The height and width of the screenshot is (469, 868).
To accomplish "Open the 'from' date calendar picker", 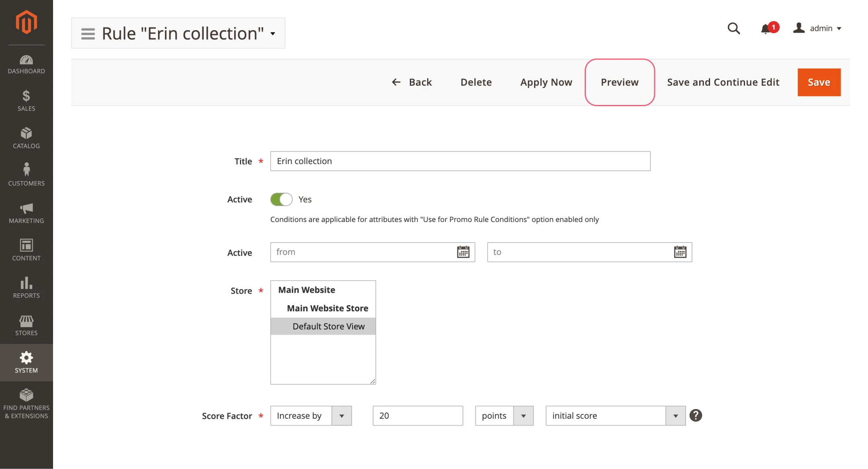I will 463,252.
